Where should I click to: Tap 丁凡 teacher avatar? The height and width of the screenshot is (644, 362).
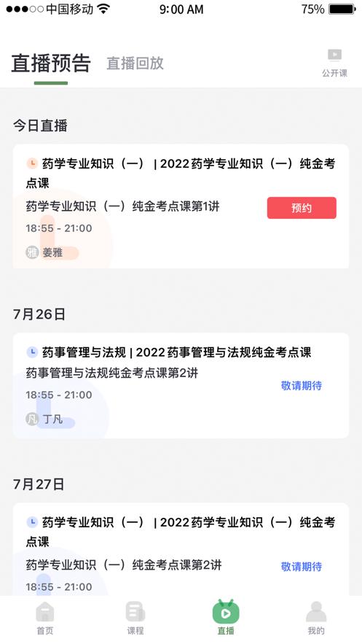pyautogui.click(x=32, y=419)
